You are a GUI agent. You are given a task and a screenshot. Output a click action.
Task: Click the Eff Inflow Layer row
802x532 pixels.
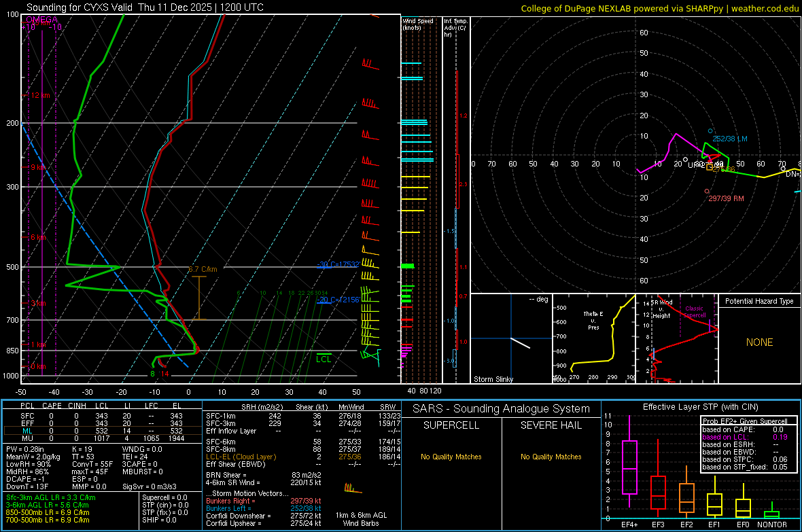click(303, 431)
